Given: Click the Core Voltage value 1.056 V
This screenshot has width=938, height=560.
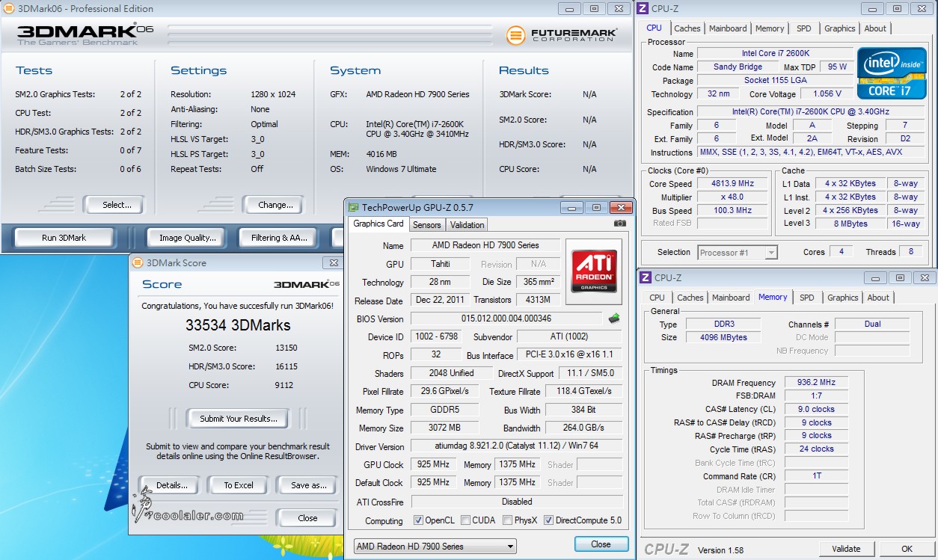Looking at the screenshot, I should pos(827,94).
